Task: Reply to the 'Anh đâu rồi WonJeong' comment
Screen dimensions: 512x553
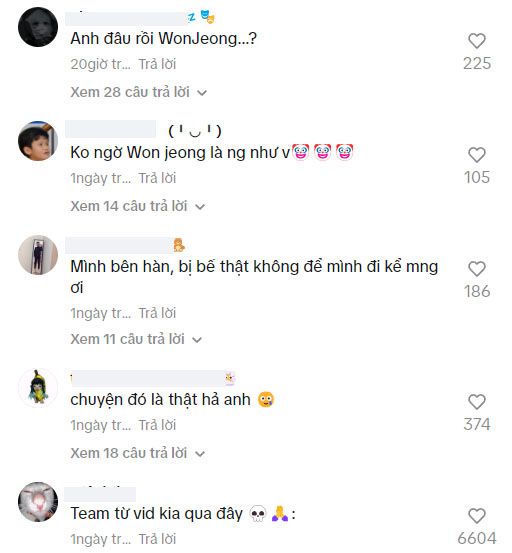Action: coord(157,65)
